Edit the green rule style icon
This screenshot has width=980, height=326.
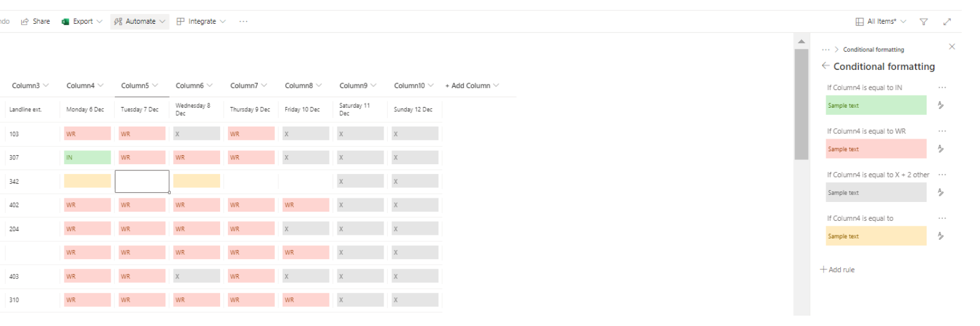pos(940,105)
